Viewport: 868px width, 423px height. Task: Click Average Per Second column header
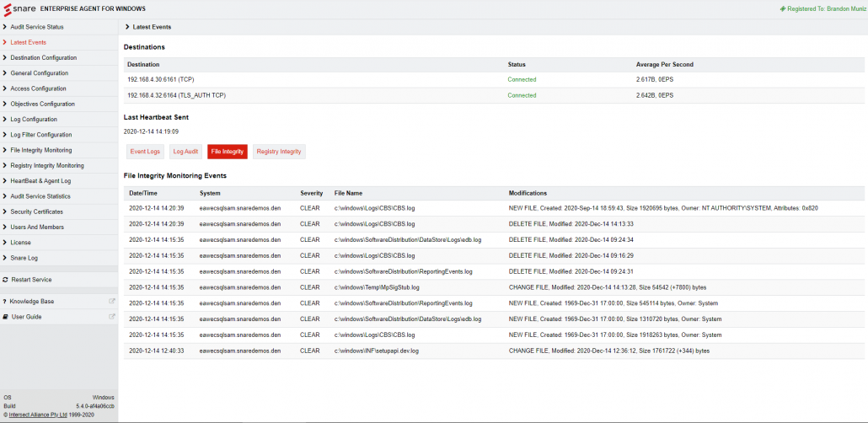pyautogui.click(x=665, y=64)
